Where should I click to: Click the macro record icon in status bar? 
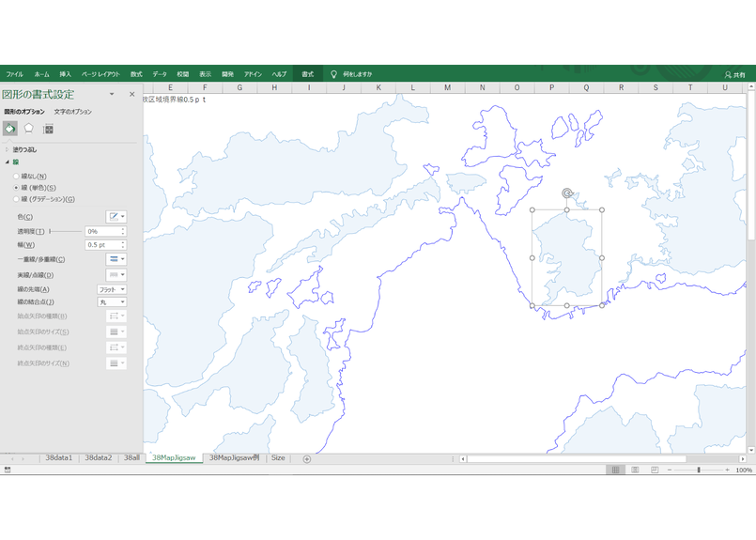click(x=8, y=470)
